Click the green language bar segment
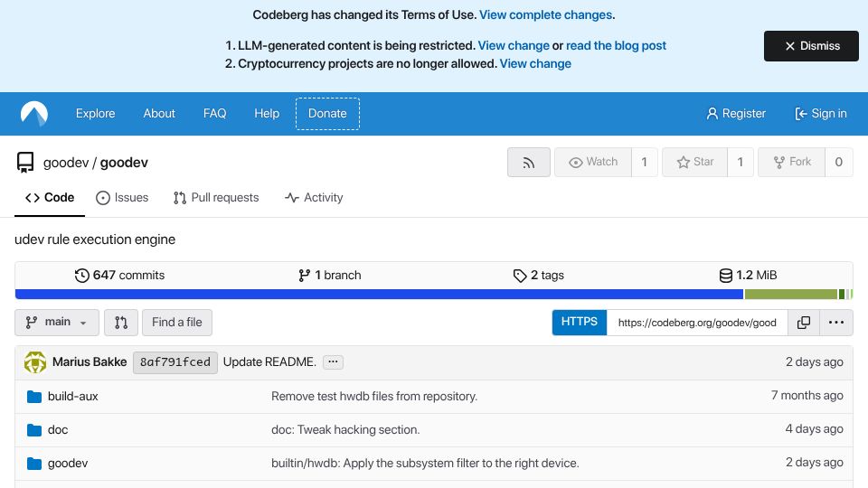 pos(791,295)
